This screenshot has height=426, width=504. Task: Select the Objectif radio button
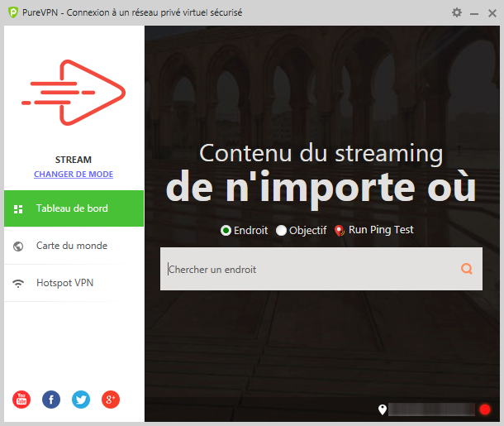[281, 231]
